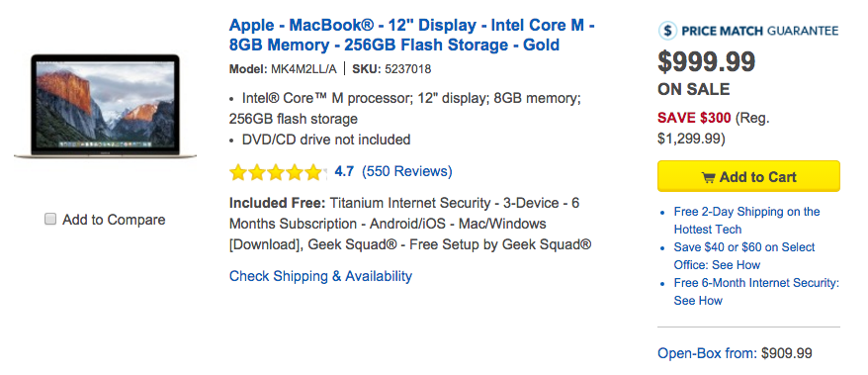Click the partially filled fifth rating star
This screenshot has height=375, width=868.
pos(312,172)
